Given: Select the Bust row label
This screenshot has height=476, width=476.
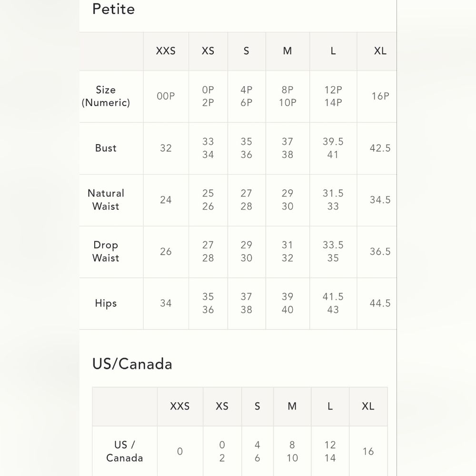Looking at the screenshot, I should 106,148.
